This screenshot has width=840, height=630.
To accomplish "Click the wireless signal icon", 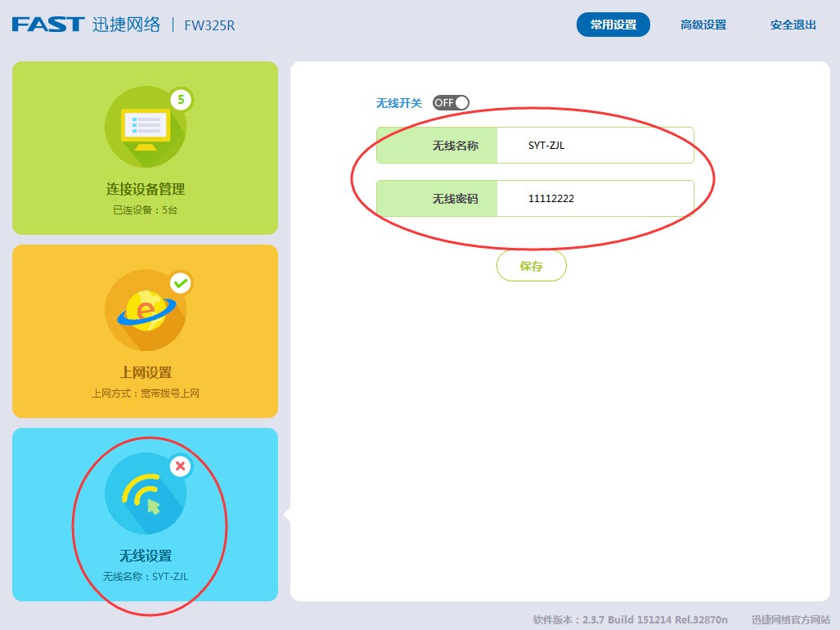I will (x=146, y=493).
